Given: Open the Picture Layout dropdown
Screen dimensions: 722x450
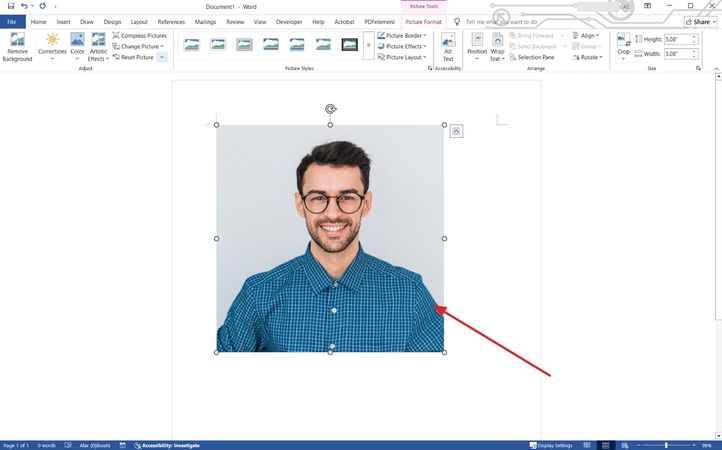Looking at the screenshot, I should point(402,57).
